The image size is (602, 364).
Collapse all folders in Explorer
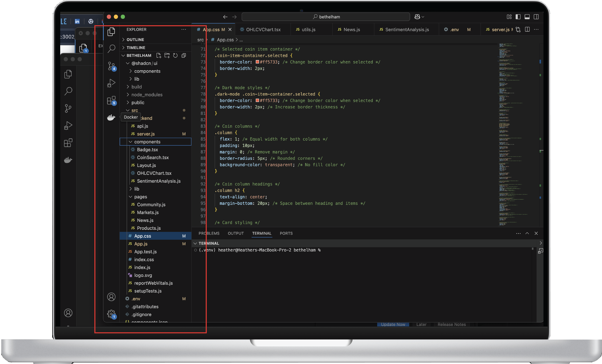[x=184, y=55]
